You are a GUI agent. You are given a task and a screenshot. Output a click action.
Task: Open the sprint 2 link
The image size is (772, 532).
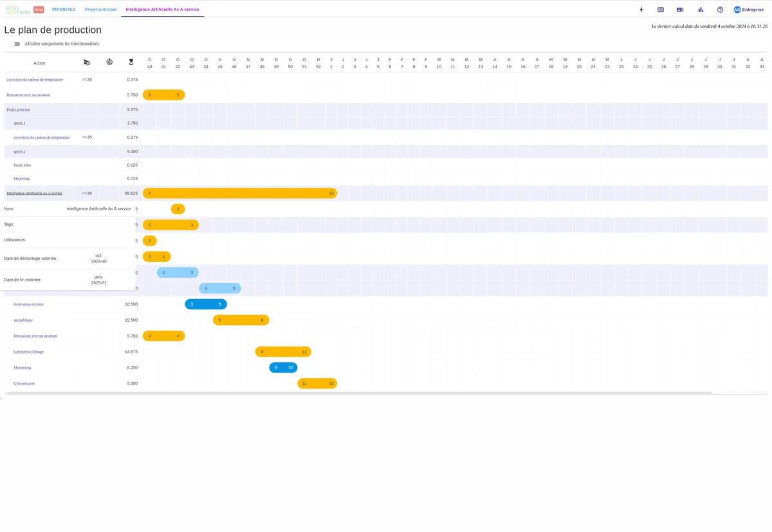click(19, 151)
